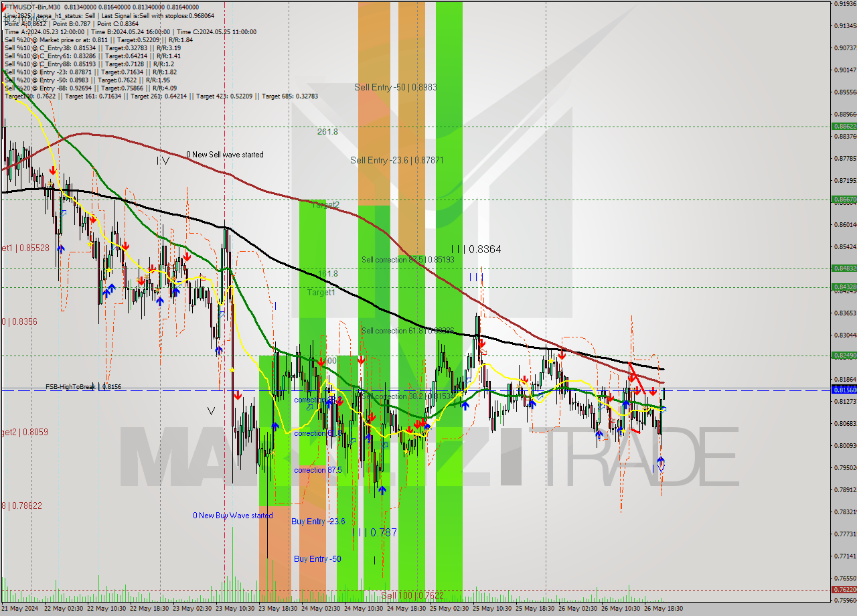
Task: Click the 0.90140 price axis value
Action: (x=845, y=70)
